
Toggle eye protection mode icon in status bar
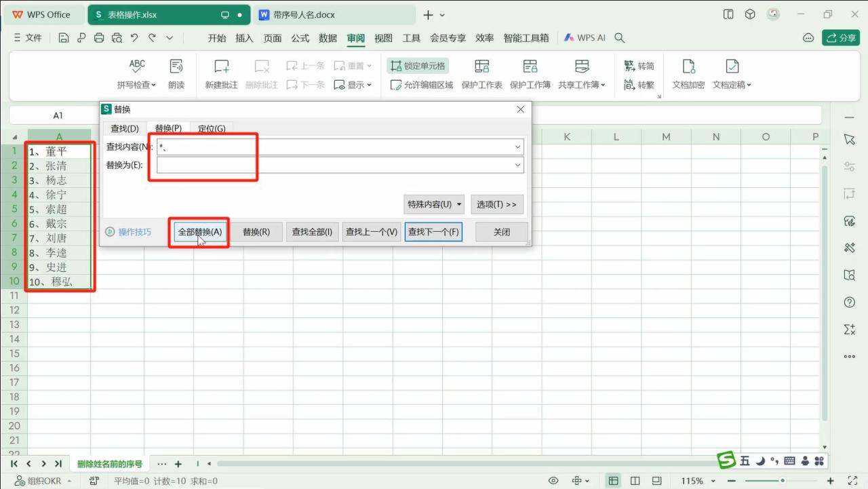pyautogui.click(x=553, y=481)
